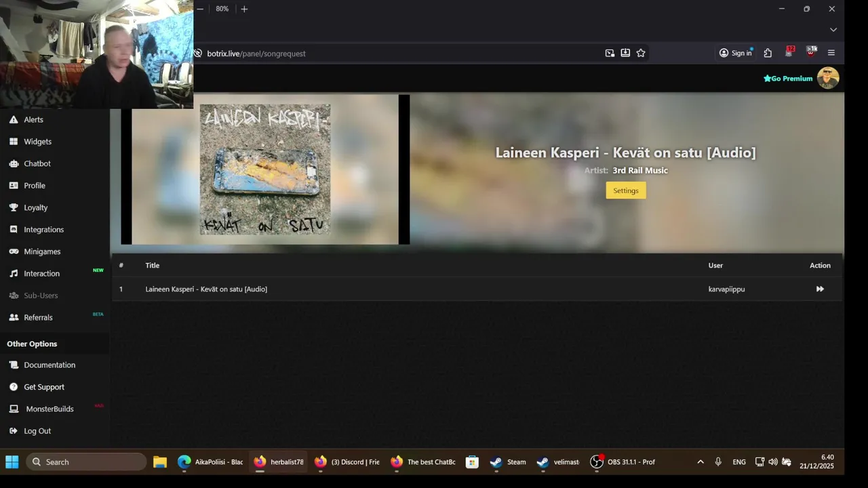868x488 pixels.
Task: Click the Title column header
Action: (x=152, y=266)
